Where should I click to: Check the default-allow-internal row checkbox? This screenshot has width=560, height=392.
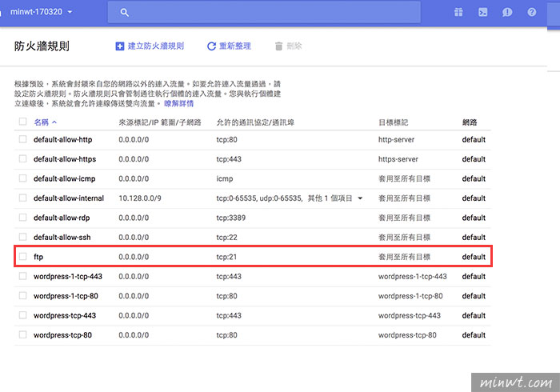pos(22,198)
